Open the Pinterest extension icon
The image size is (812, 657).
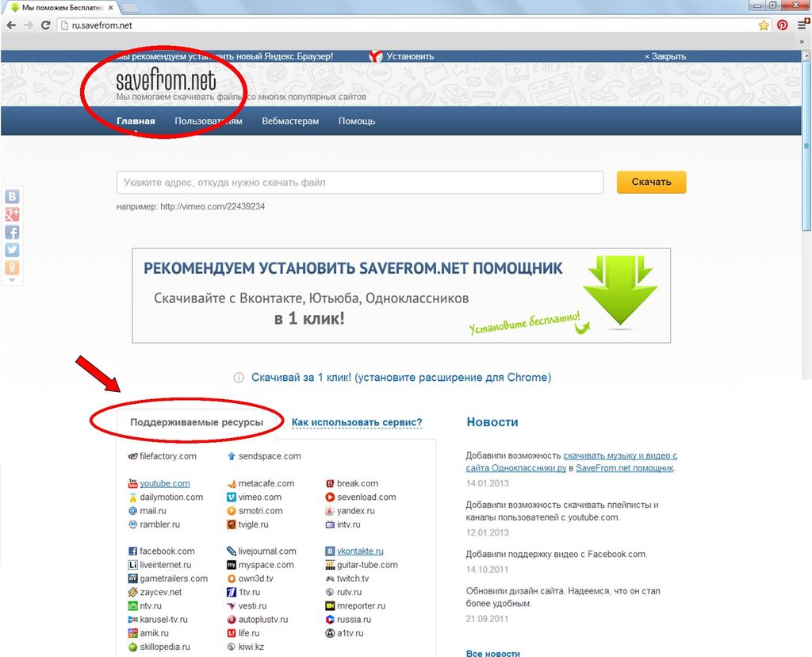tap(782, 25)
